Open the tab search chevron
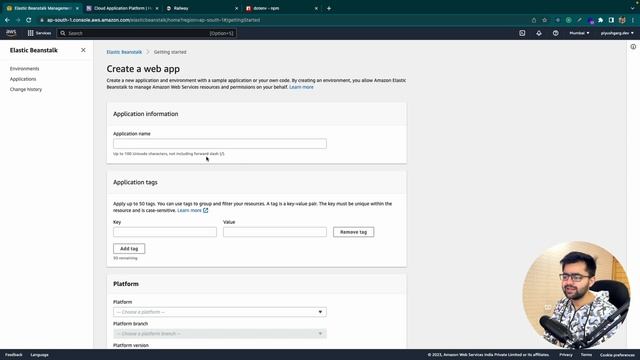Viewport: 640px width, 360px height. [x=633, y=8]
